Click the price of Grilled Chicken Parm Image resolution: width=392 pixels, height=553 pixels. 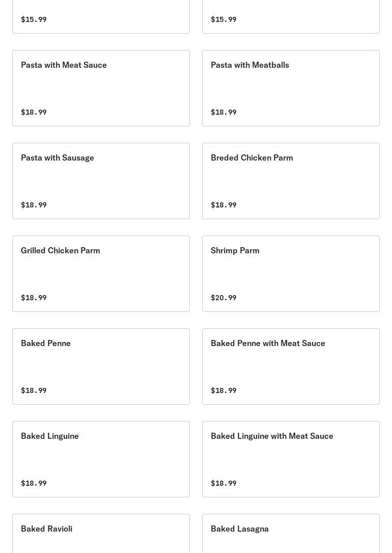[x=34, y=298]
